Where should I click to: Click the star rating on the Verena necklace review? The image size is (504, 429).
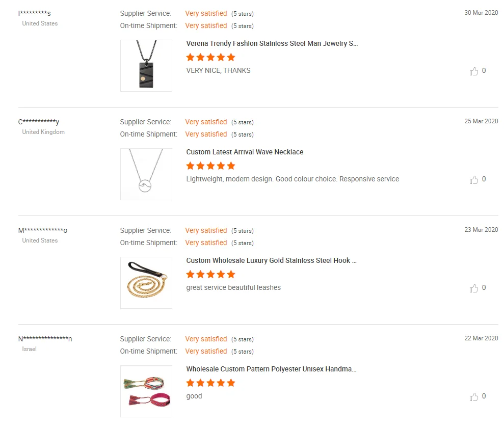(x=210, y=57)
